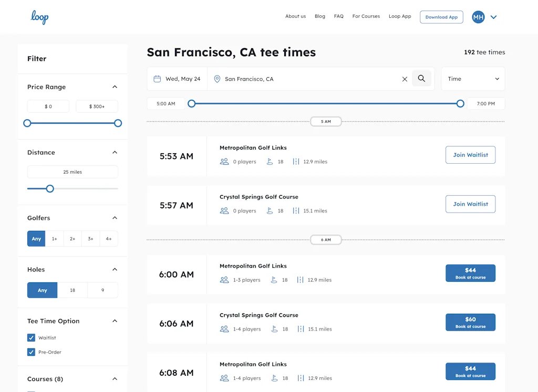Screen dimensions: 538x392
Task: Click the location pin icon in search bar
Action: pos(217,79)
